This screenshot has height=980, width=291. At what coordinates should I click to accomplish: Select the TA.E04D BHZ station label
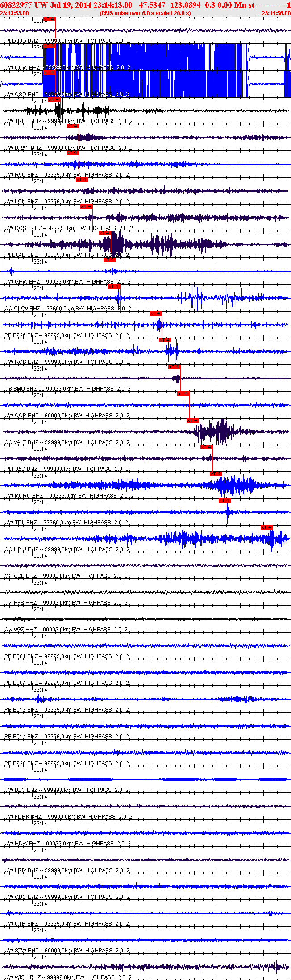(21, 255)
